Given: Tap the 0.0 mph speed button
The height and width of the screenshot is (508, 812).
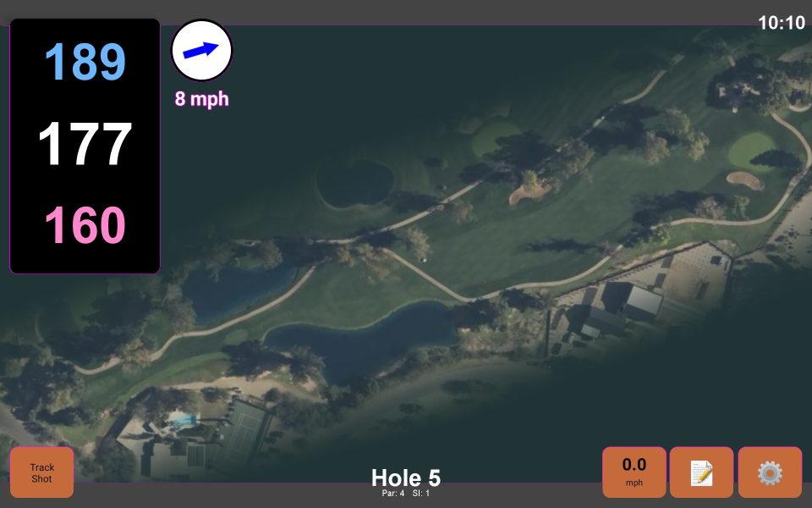Looking at the screenshot, I should coord(634,472).
